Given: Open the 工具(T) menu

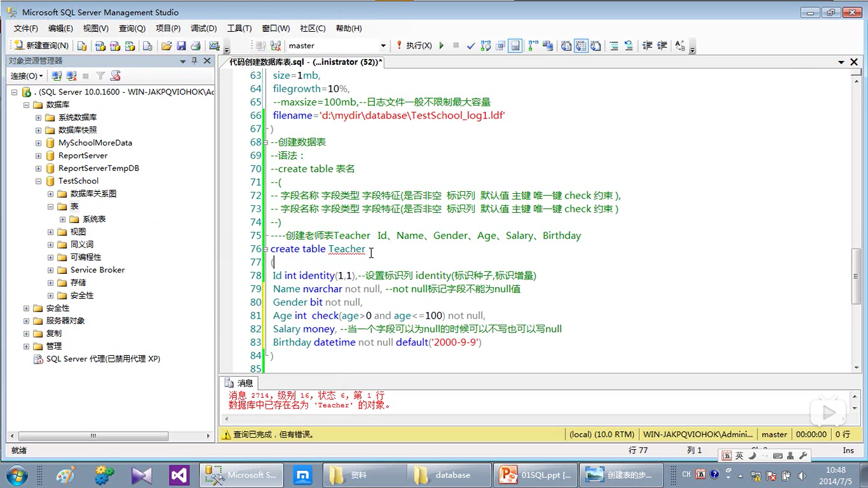Looking at the screenshot, I should click(240, 29).
